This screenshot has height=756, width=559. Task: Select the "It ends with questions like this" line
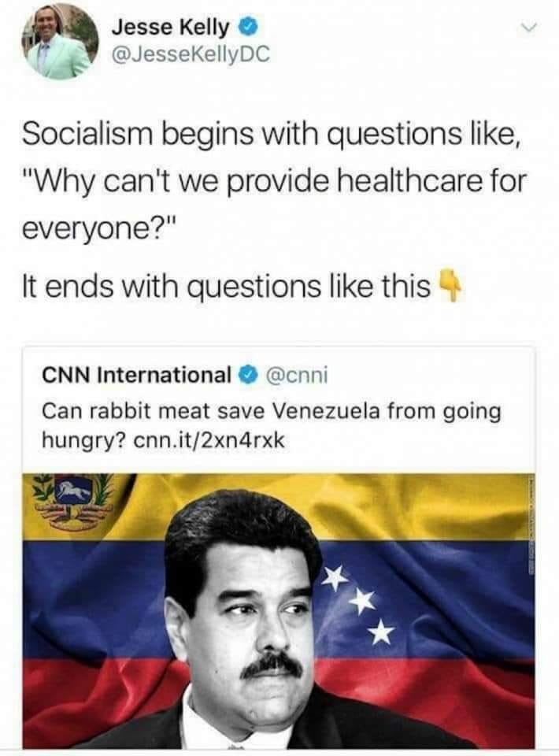(226, 286)
